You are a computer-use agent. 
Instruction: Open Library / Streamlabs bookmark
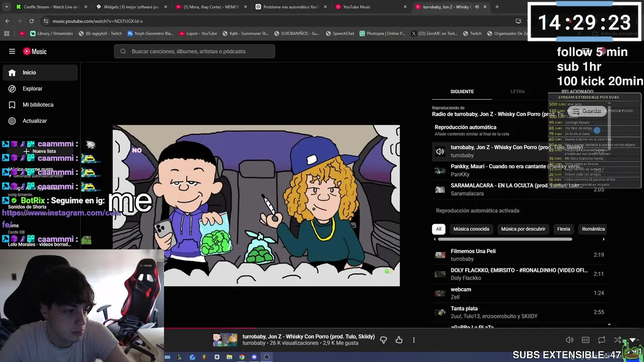point(51,34)
